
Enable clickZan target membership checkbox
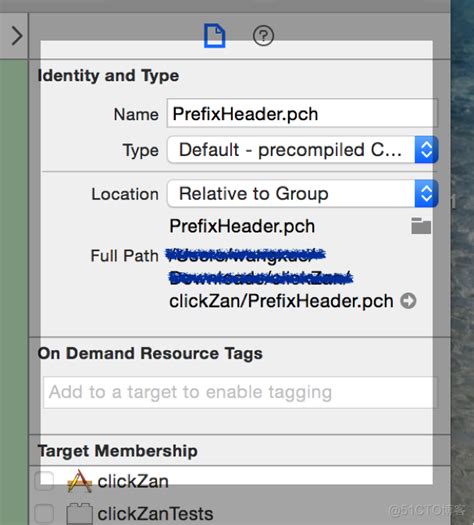pyautogui.click(x=45, y=481)
